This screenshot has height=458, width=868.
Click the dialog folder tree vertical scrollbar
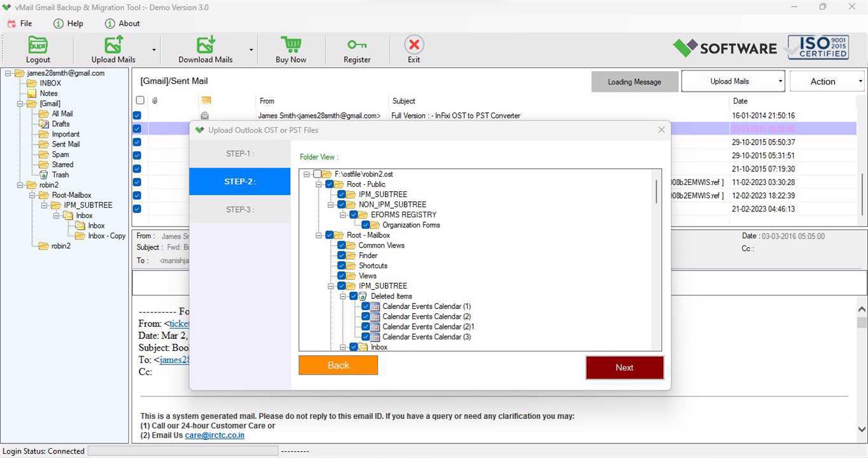point(656,191)
